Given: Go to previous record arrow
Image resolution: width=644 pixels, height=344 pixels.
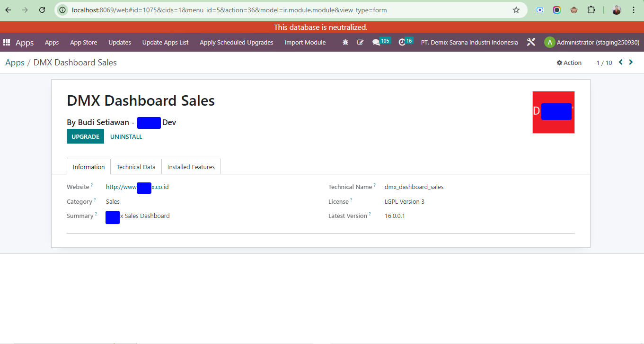Looking at the screenshot, I should coord(621,62).
